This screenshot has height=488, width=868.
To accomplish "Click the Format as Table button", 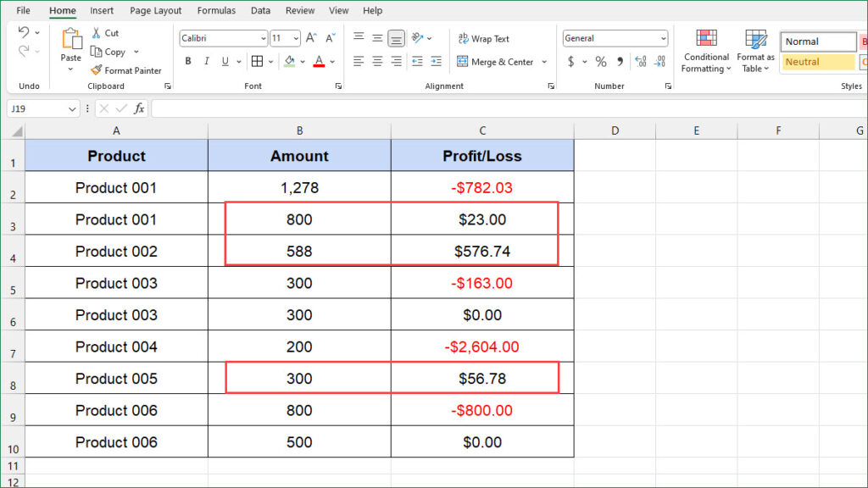I will coord(755,51).
